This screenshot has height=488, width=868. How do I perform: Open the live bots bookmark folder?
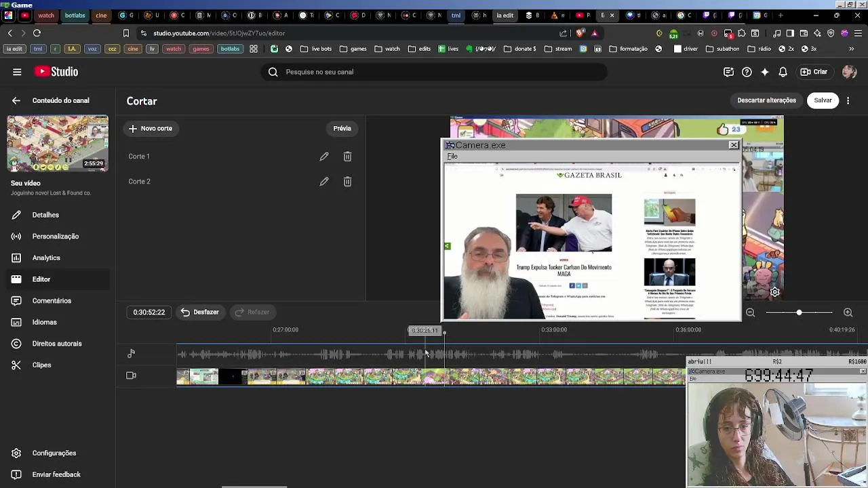(x=316, y=49)
